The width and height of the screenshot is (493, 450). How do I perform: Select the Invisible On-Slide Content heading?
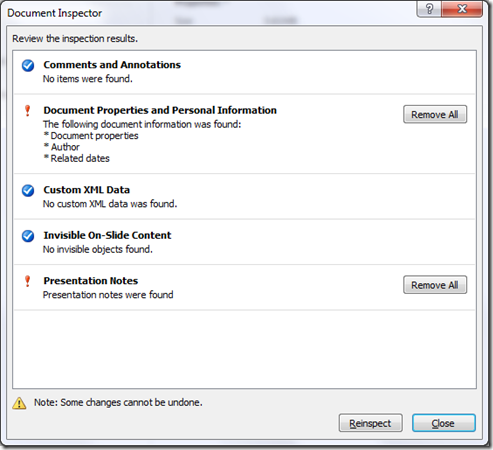pyautogui.click(x=107, y=235)
